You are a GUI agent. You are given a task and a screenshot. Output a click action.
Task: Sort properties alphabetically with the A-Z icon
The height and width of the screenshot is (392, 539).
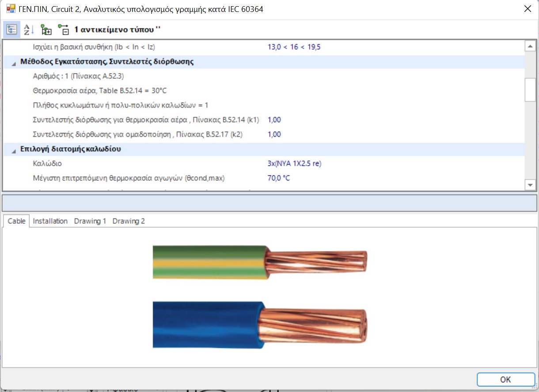click(27, 29)
